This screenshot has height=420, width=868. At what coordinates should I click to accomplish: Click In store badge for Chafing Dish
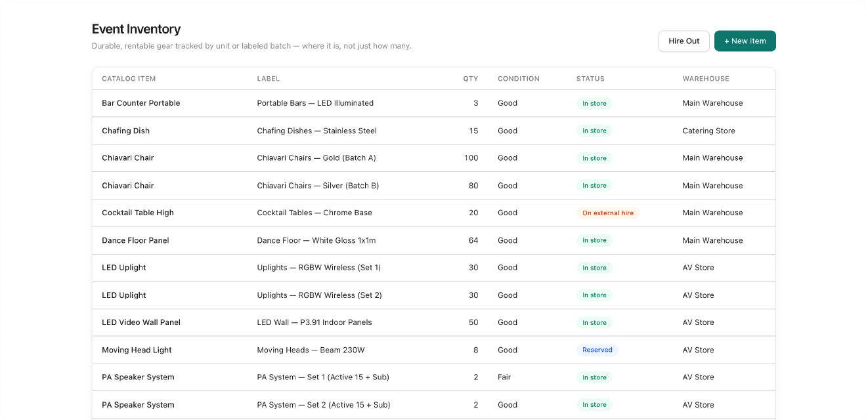(594, 131)
